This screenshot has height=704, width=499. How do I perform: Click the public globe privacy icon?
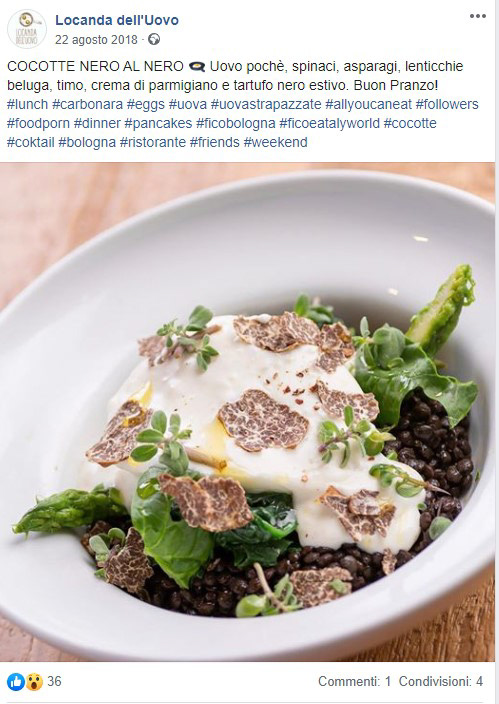[x=154, y=40]
